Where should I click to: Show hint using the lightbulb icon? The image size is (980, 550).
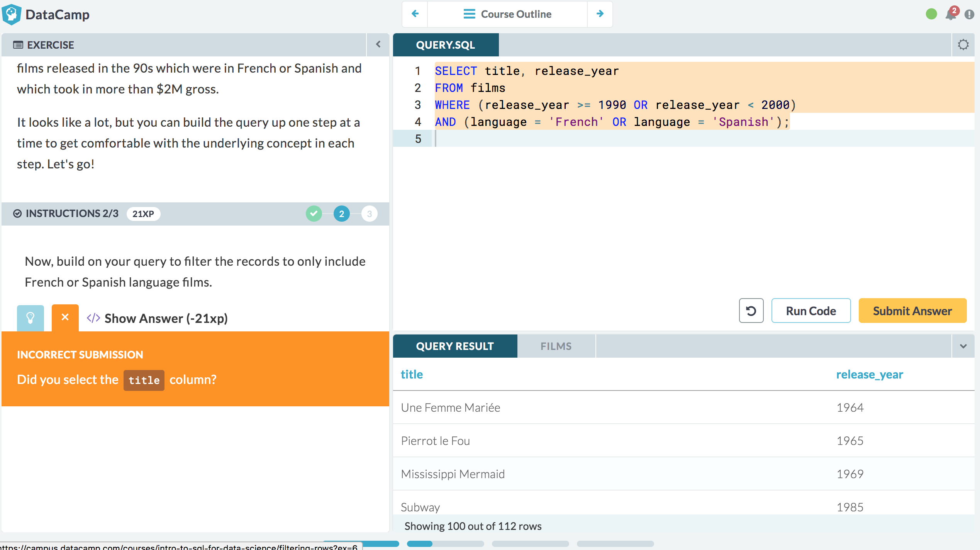[31, 318]
